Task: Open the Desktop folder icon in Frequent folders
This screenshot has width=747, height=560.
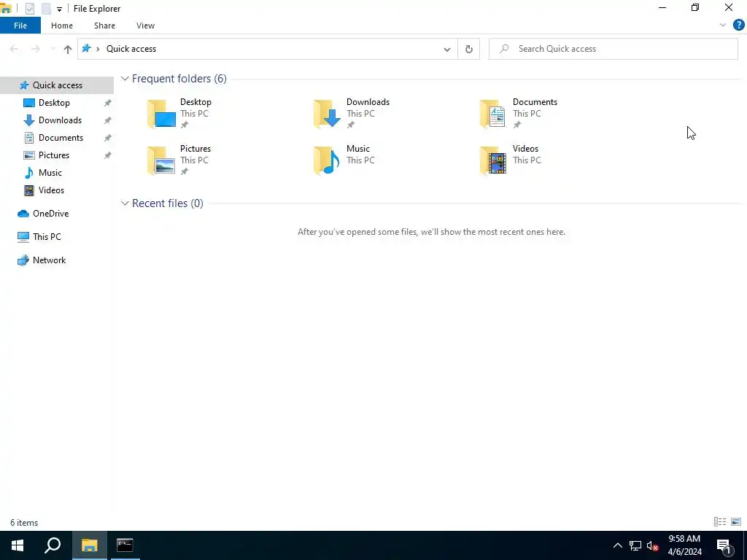Action: [161, 114]
